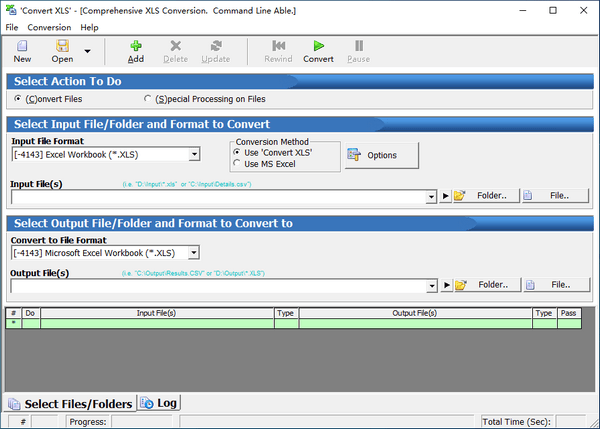600x429 pixels.
Task: Expand the Convert to File Format dropdown
Action: point(194,253)
